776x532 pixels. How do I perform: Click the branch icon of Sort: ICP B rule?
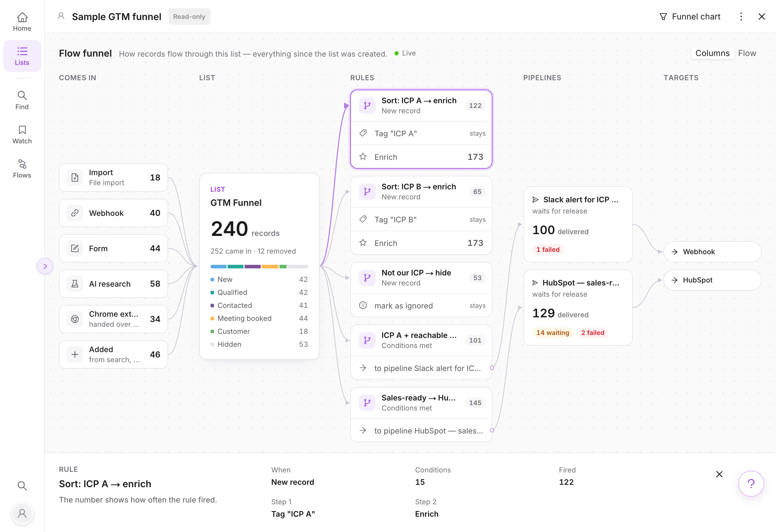(367, 192)
